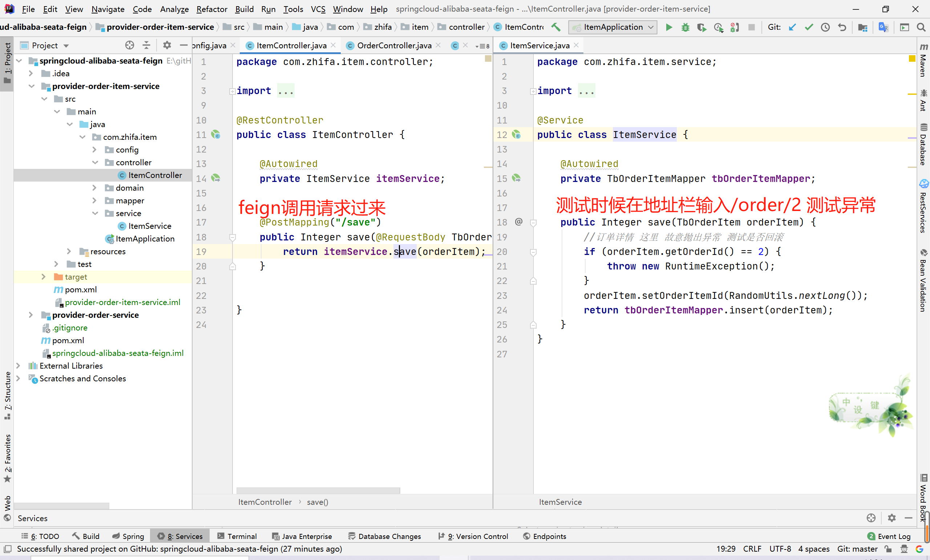Switch to OrderController.java tab
This screenshot has height=560, width=930.
click(394, 45)
